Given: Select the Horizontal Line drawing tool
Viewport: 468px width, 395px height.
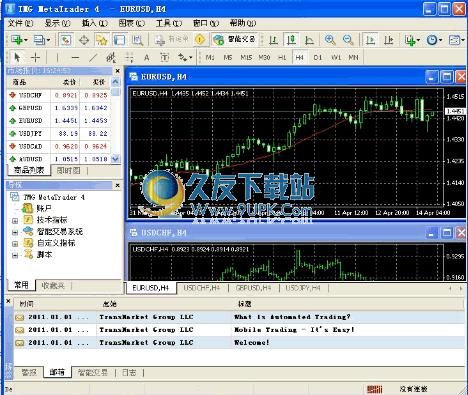Looking at the screenshot, I should point(76,58).
